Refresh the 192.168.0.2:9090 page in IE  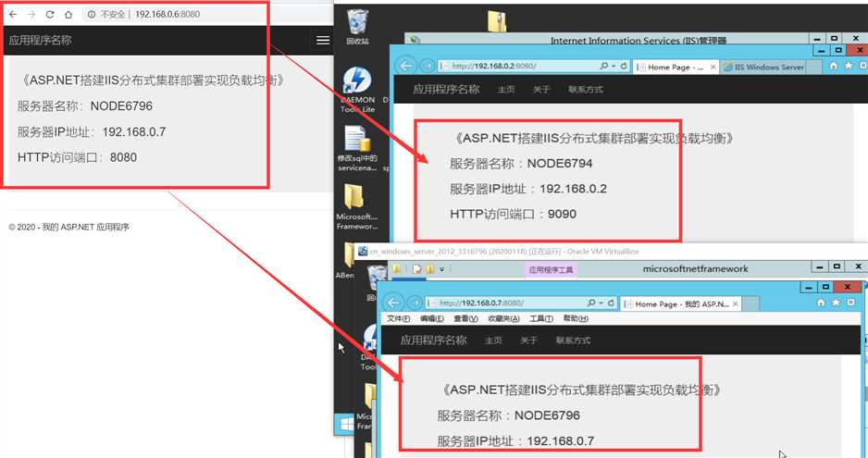624,66
